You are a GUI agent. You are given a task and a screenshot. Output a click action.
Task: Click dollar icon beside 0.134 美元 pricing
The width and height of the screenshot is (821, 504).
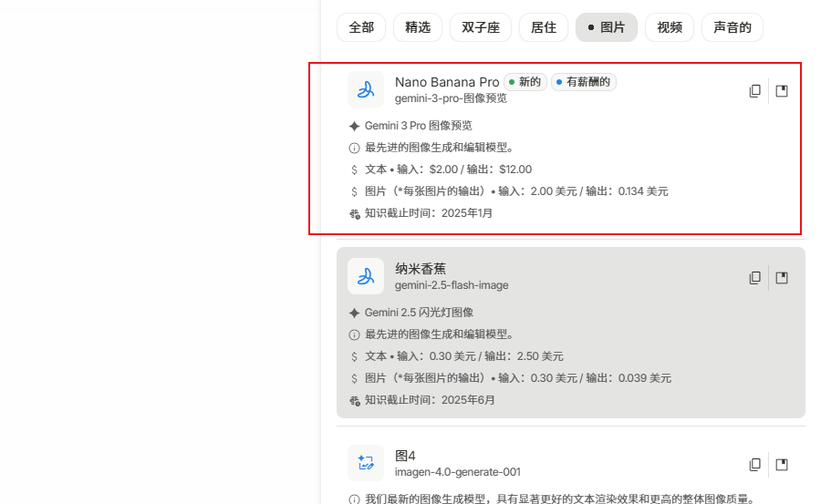pos(355,192)
